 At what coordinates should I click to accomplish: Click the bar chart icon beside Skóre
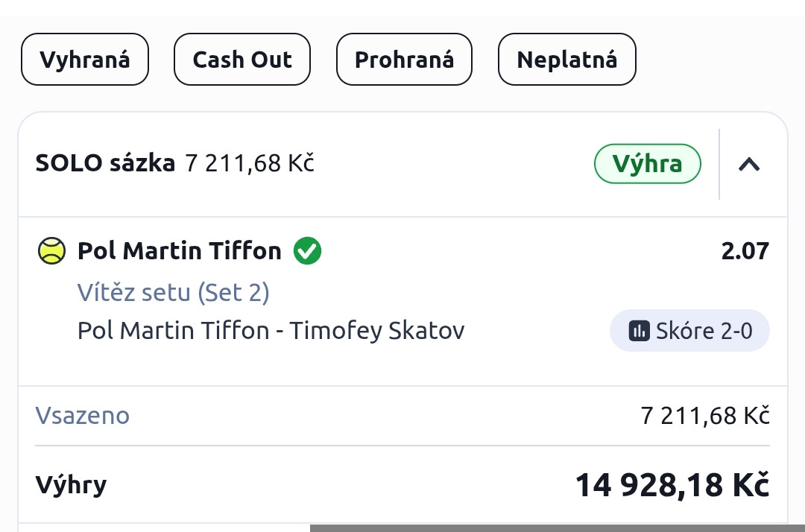coord(639,331)
